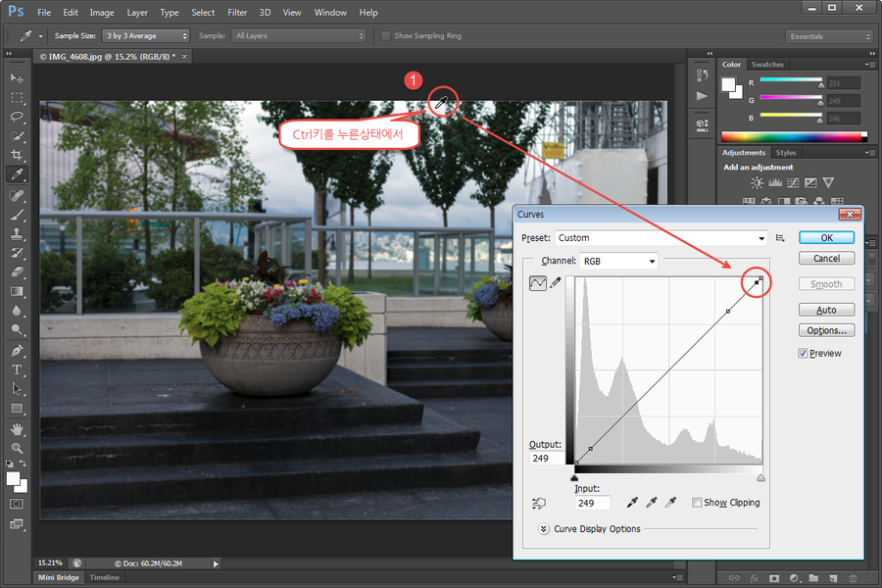
Task: Select the Clone Stamp tool
Action: coord(17,233)
